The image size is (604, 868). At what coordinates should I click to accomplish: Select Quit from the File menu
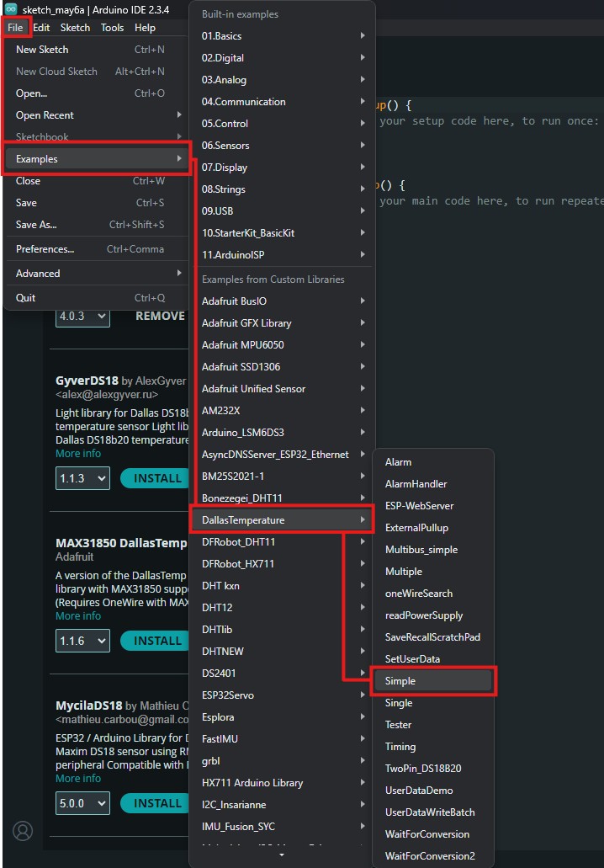tap(97, 298)
